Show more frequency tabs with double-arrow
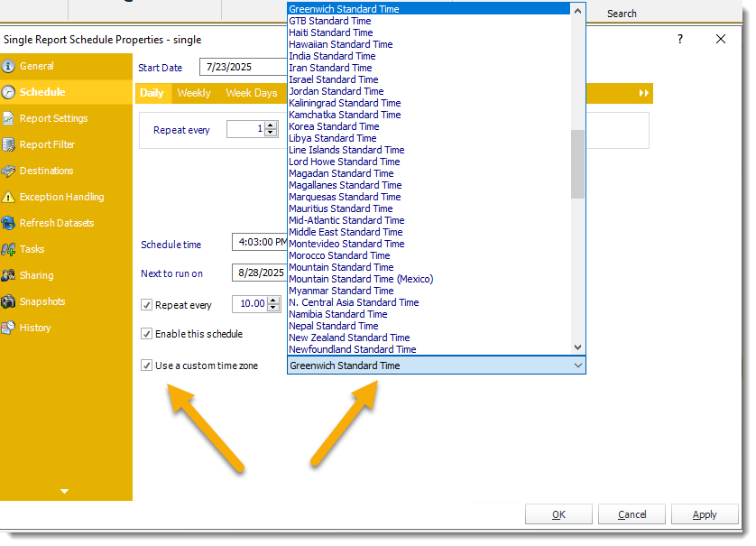The image size is (756, 546). (643, 93)
